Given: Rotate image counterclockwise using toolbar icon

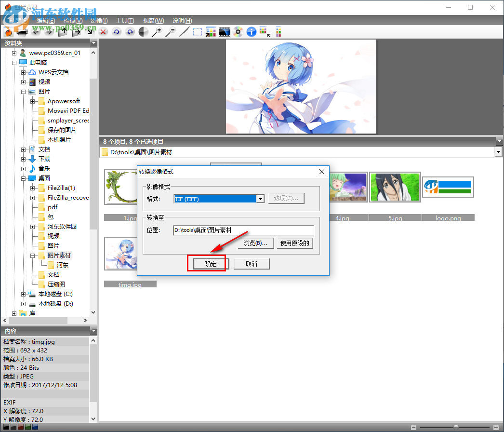Looking at the screenshot, I should tap(116, 32).
